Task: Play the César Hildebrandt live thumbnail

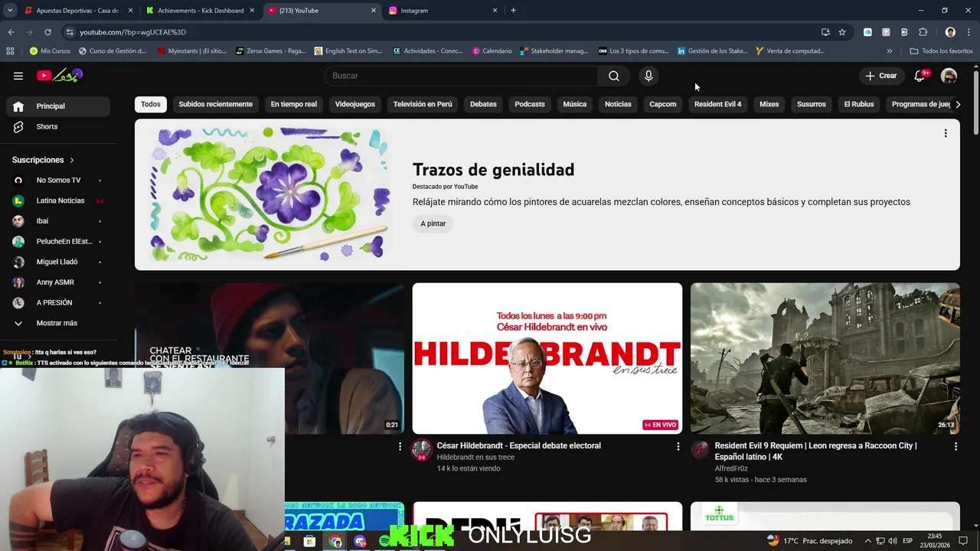Action: click(x=547, y=358)
